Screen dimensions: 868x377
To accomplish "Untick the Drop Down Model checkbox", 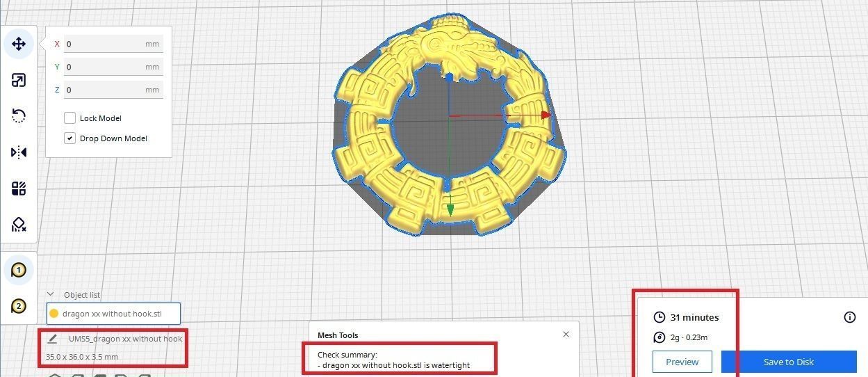I will point(70,138).
